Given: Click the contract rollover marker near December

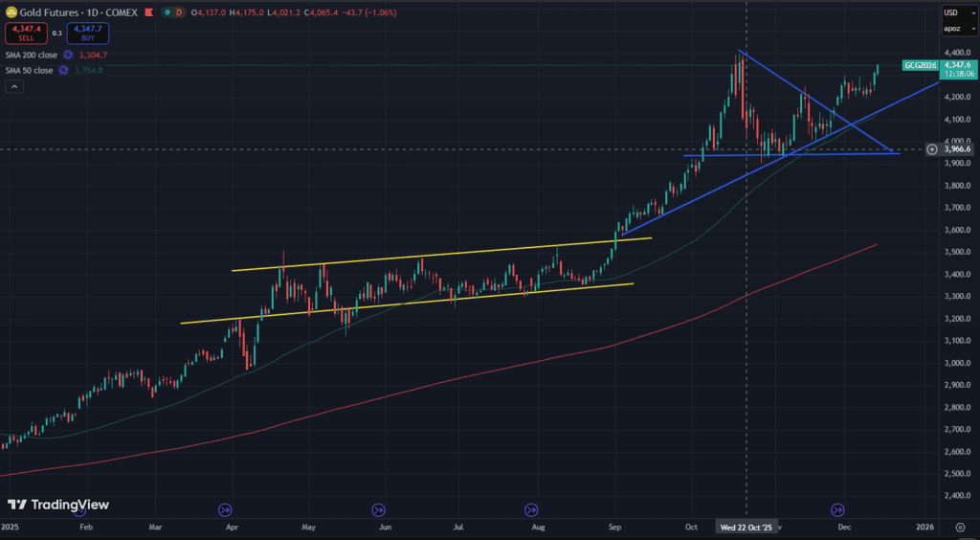Looking at the screenshot, I should (837, 509).
